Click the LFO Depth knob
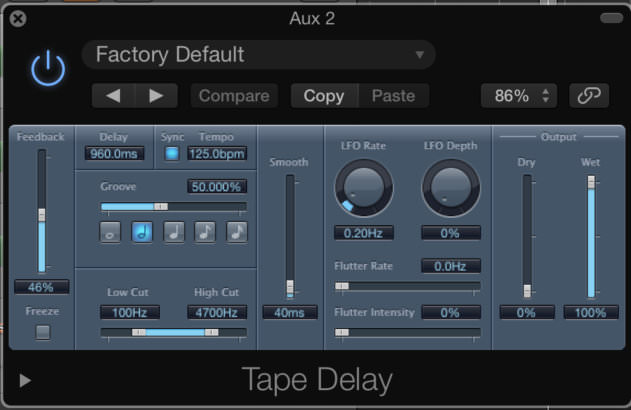This screenshot has height=410, width=631. [x=451, y=188]
